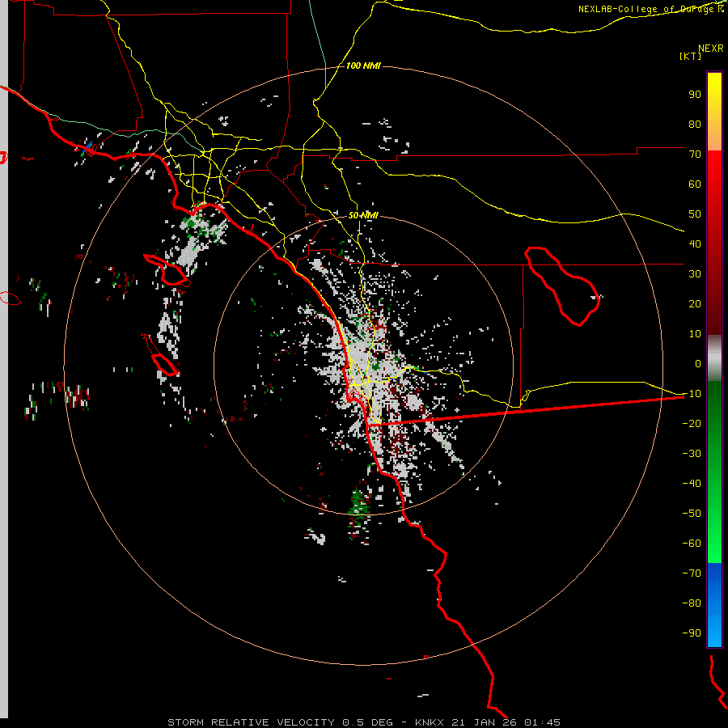The image size is (728, 728).
Task: Click the 30 value on the velocity scale
Action: [695, 274]
